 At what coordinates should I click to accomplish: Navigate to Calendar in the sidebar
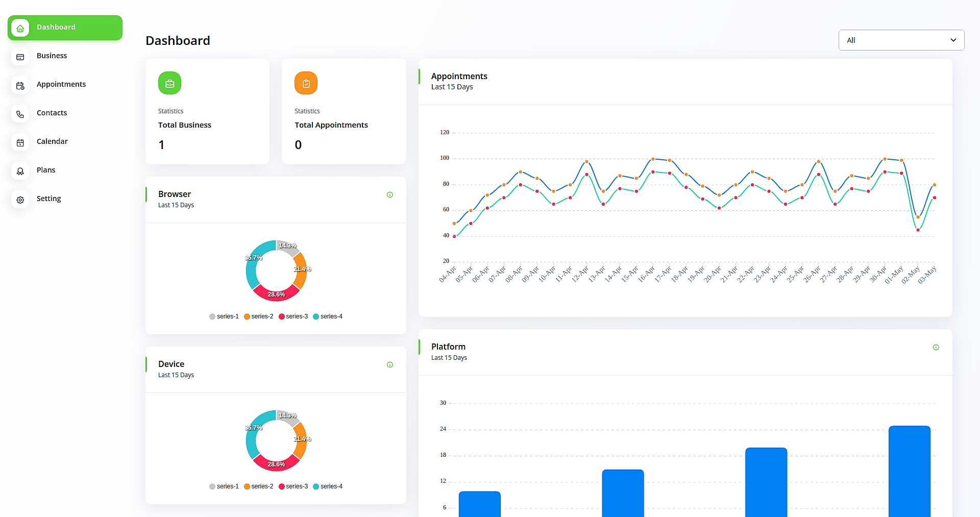[65, 142]
